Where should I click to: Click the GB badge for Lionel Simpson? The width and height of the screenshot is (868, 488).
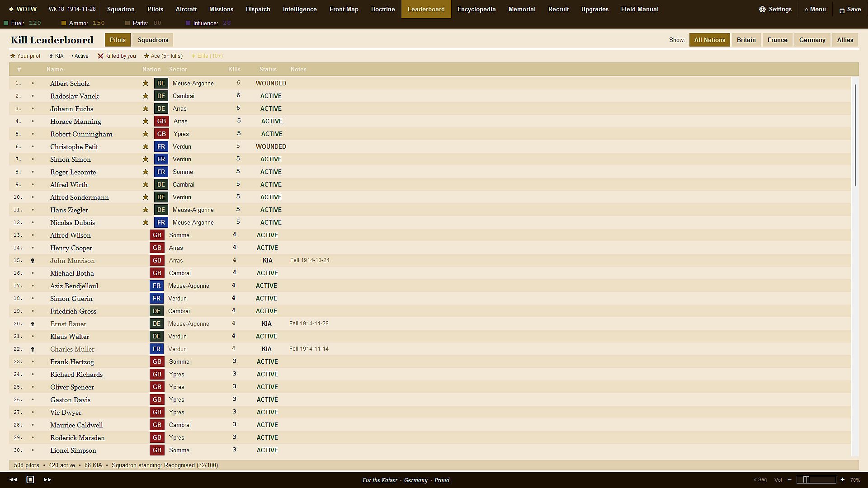(157, 450)
